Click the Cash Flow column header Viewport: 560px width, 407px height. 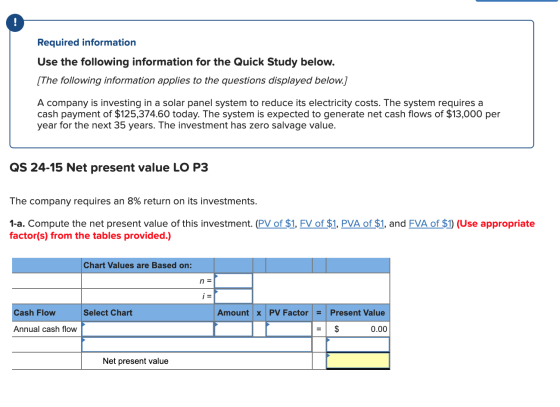tap(34, 313)
